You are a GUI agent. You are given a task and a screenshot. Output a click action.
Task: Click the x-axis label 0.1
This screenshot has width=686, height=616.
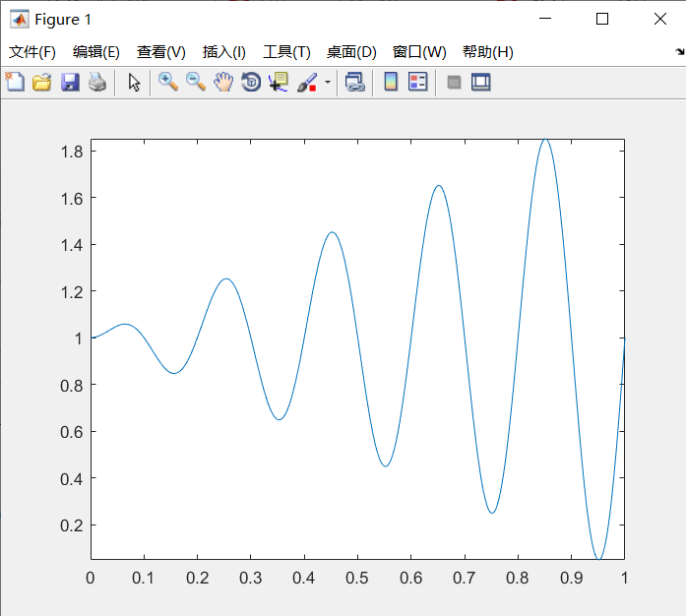coord(144,578)
